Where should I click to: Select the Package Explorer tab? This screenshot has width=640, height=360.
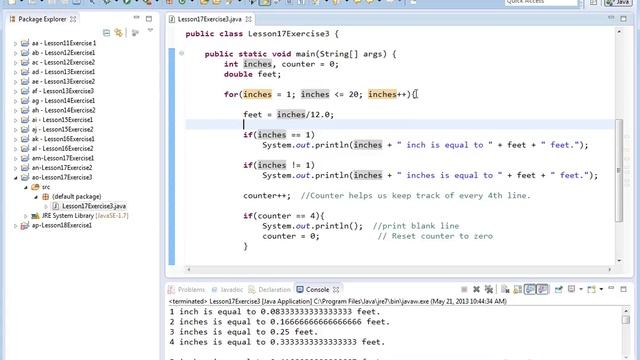point(42,19)
